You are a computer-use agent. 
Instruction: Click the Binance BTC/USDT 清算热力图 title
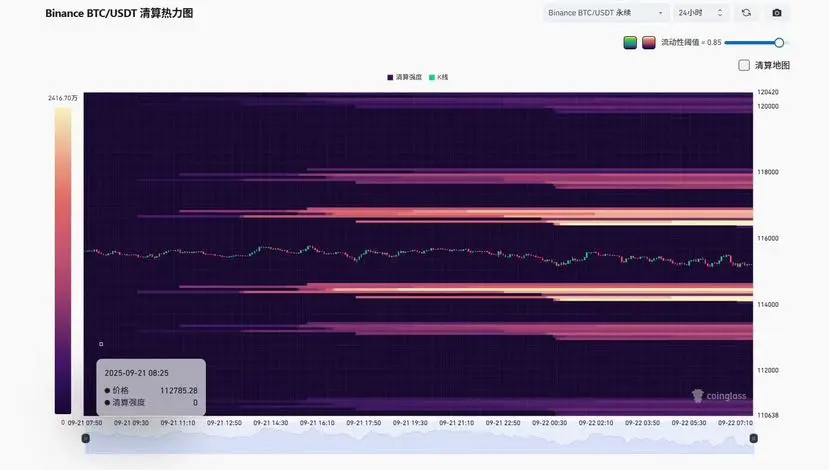click(119, 13)
